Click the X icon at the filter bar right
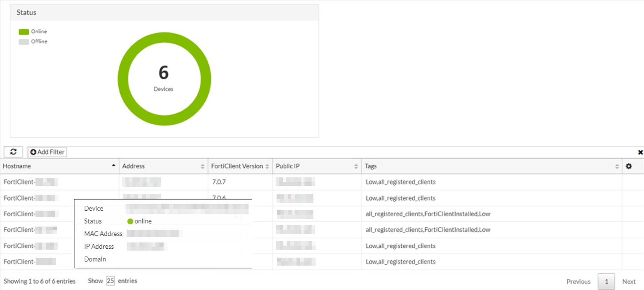Image resolution: width=644 pixels, height=290 pixels. click(x=640, y=152)
